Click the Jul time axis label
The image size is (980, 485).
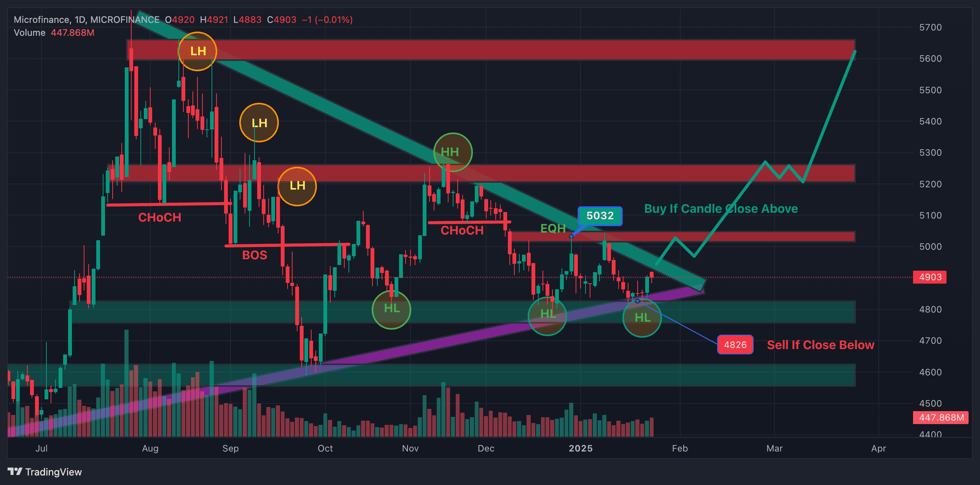pyautogui.click(x=41, y=448)
